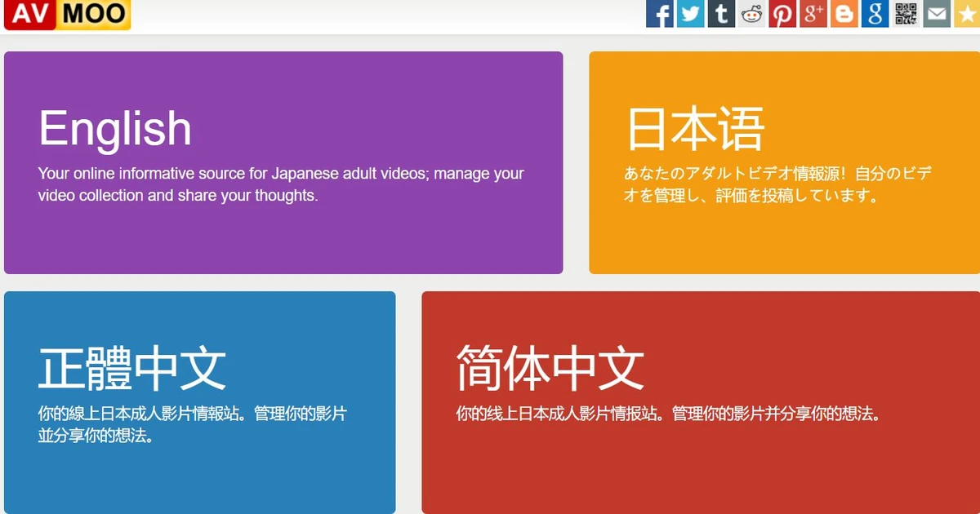Show the QR code icon
The image size is (980, 514).
(906, 13)
